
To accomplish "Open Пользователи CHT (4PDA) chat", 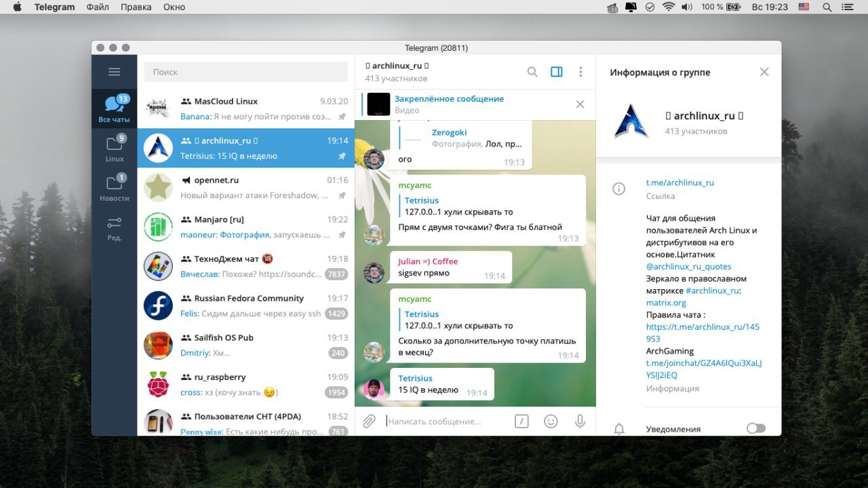I will tap(246, 421).
